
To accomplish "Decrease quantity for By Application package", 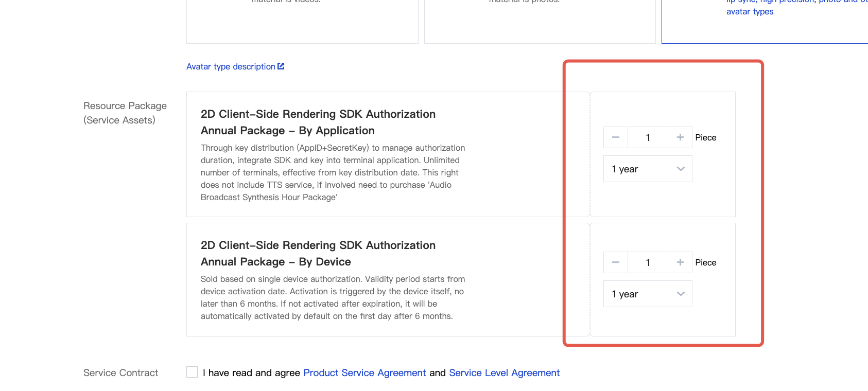I will (x=616, y=137).
